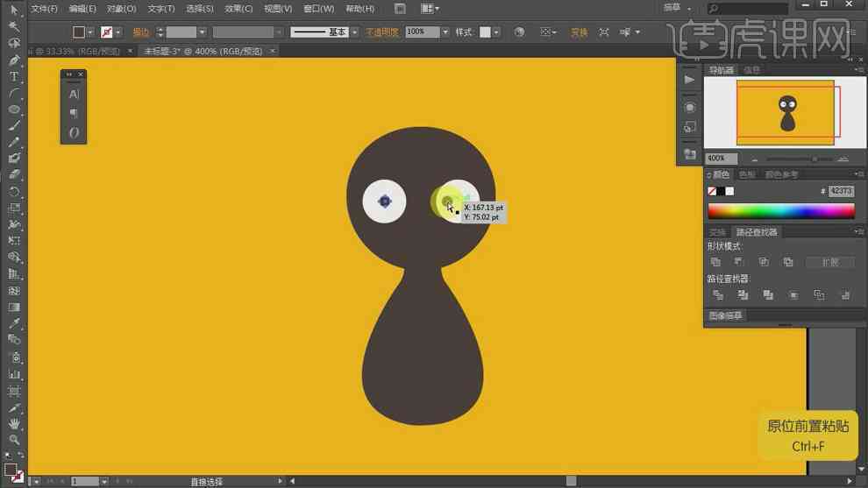Screen dimensions: 868x488
Task: Click the Minus Front shape mode icon
Action: pos(739,262)
